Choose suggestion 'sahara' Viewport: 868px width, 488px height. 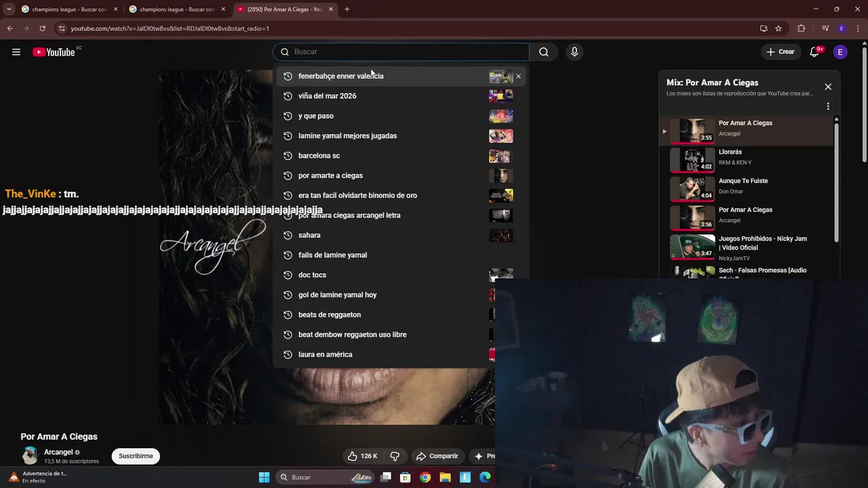click(400, 235)
